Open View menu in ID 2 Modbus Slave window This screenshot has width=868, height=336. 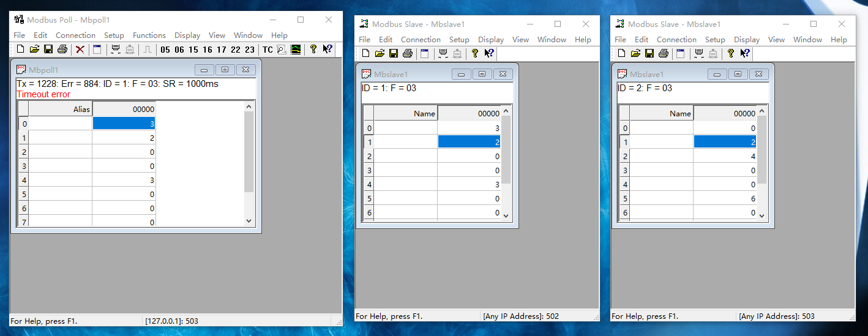coord(776,39)
